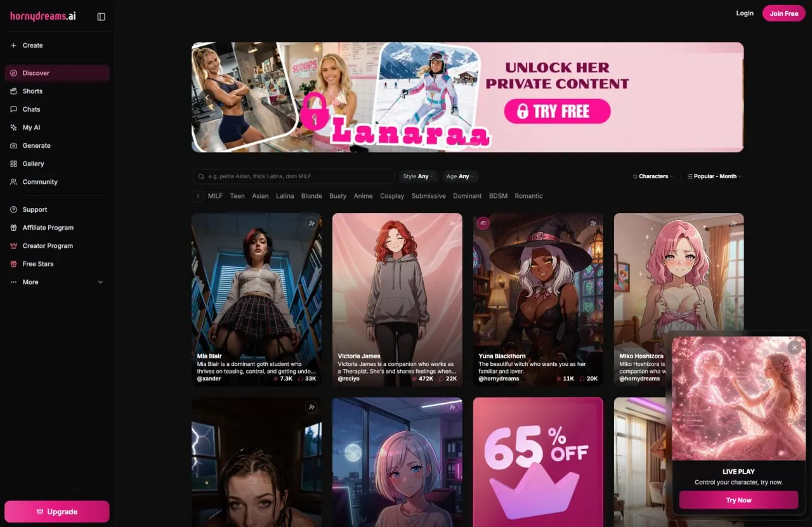Open Chats section
Viewport: 812px width, 527px height.
coord(57,109)
